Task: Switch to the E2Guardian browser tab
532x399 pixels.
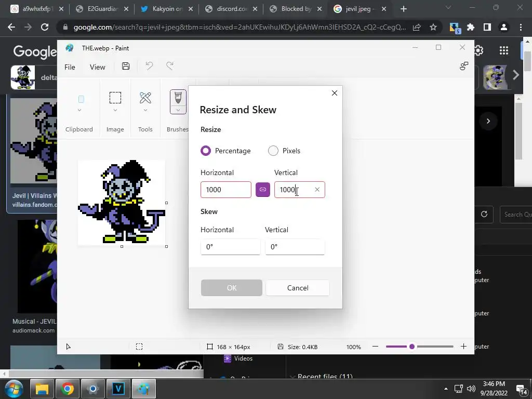Action: coord(102,9)
